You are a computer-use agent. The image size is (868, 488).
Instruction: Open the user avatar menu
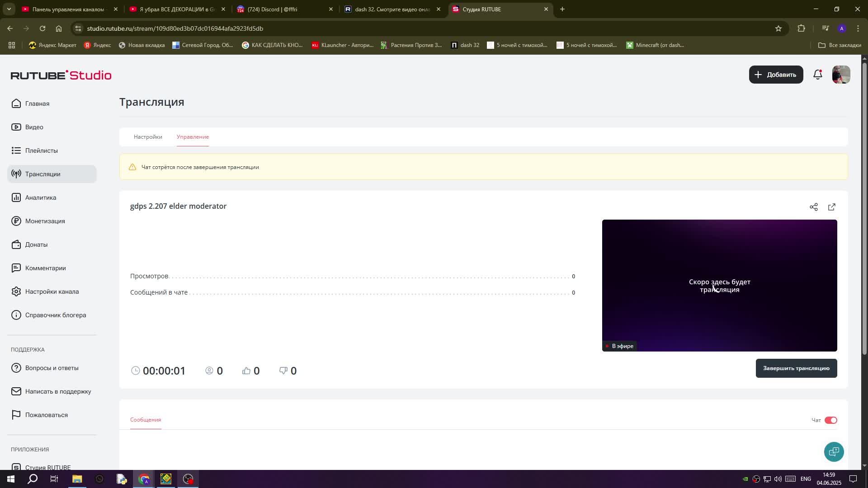[841, 75]
